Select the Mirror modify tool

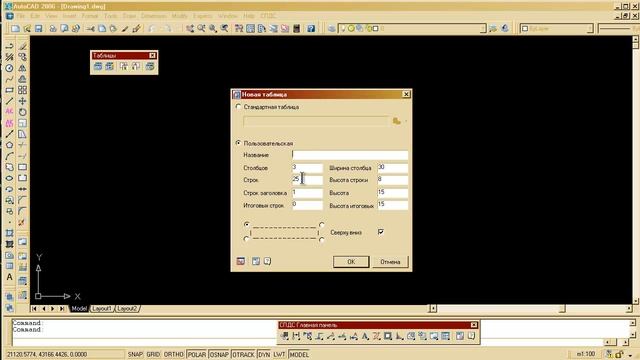pos(22,68)
